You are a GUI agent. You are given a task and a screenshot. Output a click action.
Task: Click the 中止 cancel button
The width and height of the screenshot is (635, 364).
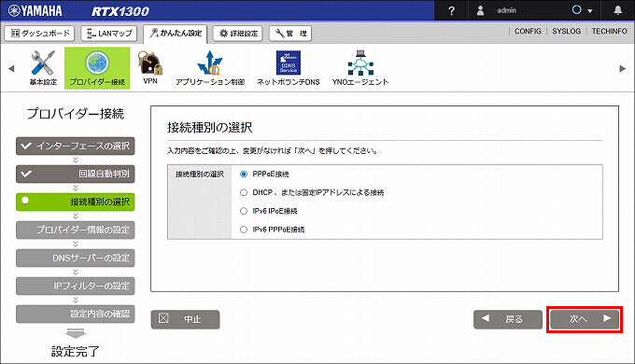click(186, 319)
